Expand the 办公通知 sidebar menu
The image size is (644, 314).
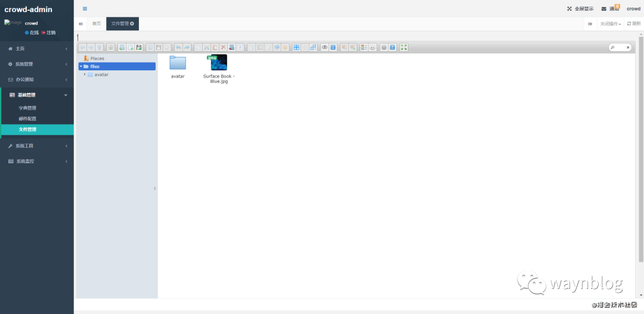(x=37, y=79)
